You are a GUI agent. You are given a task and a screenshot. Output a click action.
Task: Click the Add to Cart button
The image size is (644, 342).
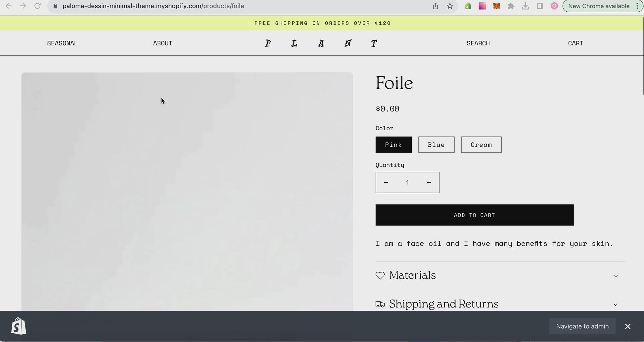474,215
